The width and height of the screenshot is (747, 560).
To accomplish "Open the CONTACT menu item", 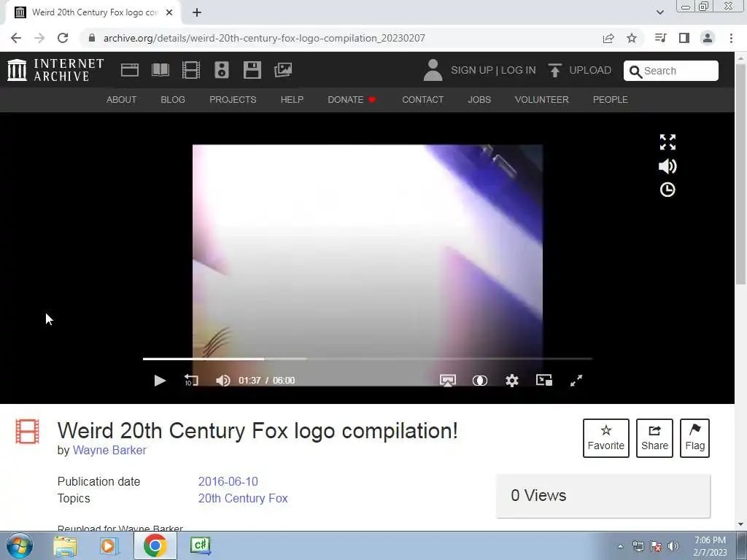I will [x=422, y=99].
